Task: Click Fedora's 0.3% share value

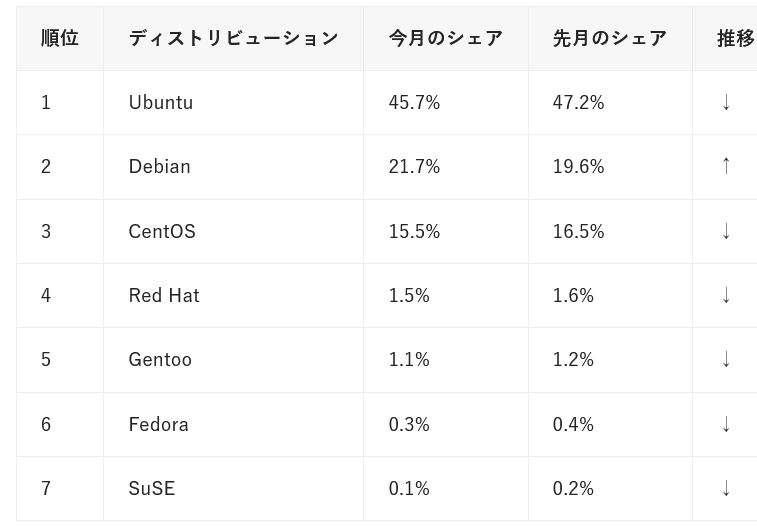Action: pos(409,424)
